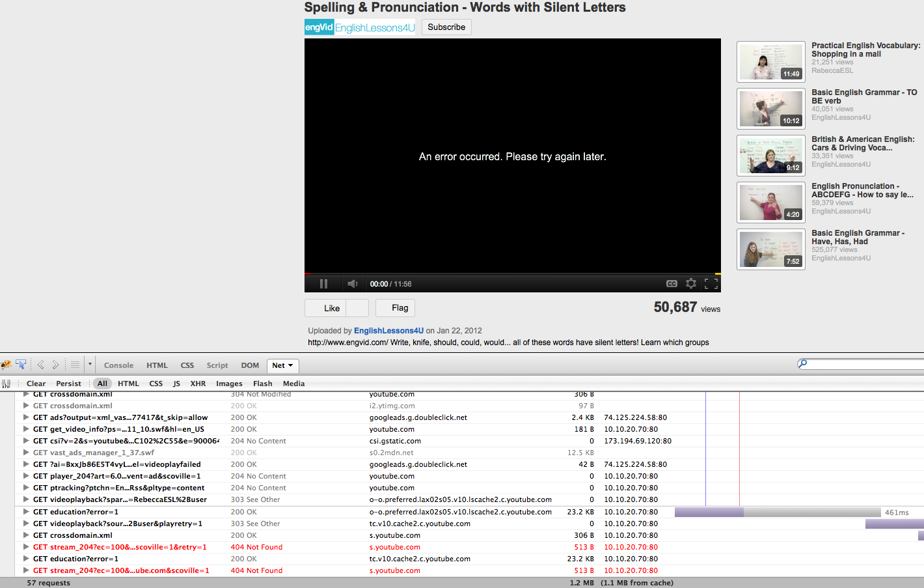Open British & American English: Cars video link

pyautogui.click(x=863, y=143)
